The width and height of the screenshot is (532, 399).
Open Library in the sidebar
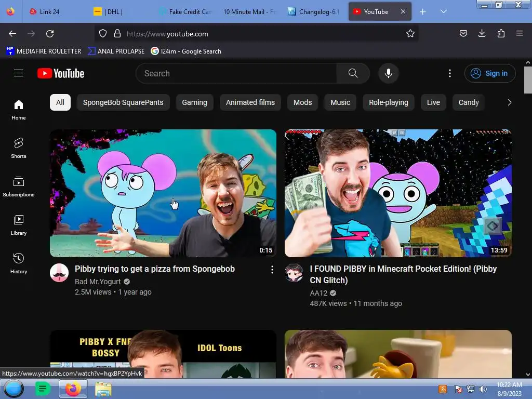coord(19,225)
